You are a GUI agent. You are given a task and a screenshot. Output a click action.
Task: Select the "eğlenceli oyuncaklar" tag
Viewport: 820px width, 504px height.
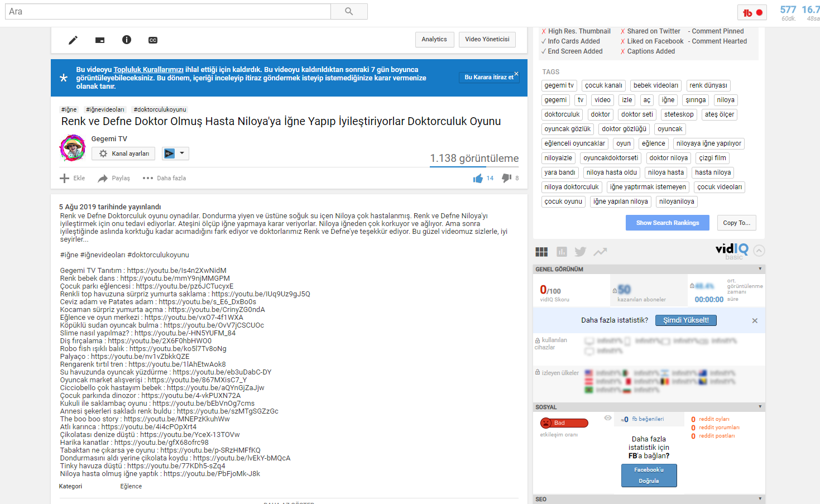click(x=575, y=143)
